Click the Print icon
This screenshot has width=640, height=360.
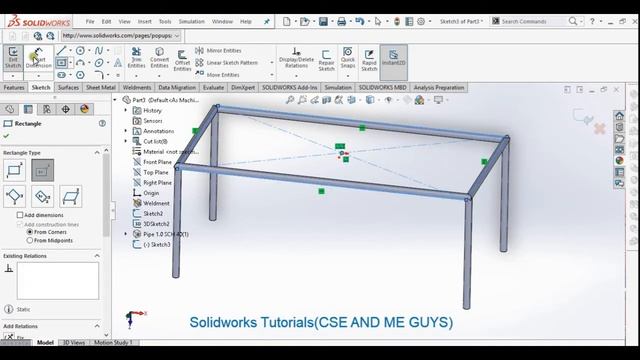click(x=342, y=21)
